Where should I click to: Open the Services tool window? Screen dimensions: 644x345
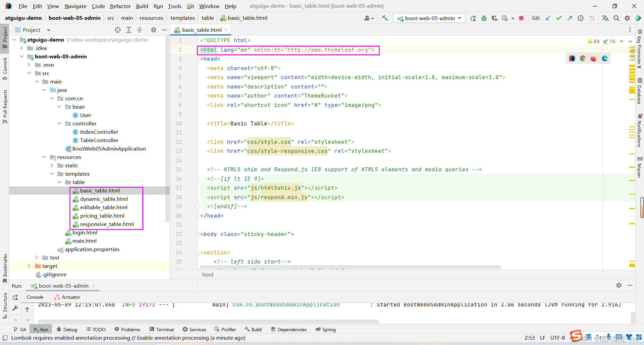pos(194,330)
